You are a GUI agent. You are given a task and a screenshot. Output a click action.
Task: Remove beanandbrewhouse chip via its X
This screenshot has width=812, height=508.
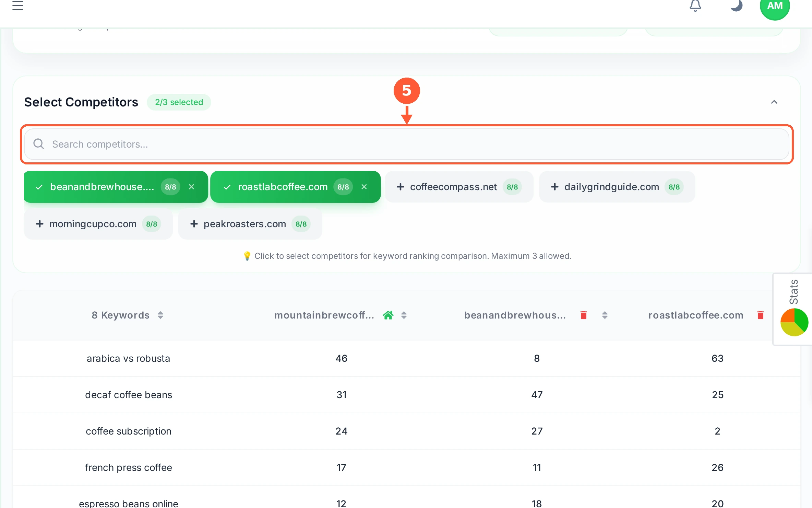coord(191,187)
